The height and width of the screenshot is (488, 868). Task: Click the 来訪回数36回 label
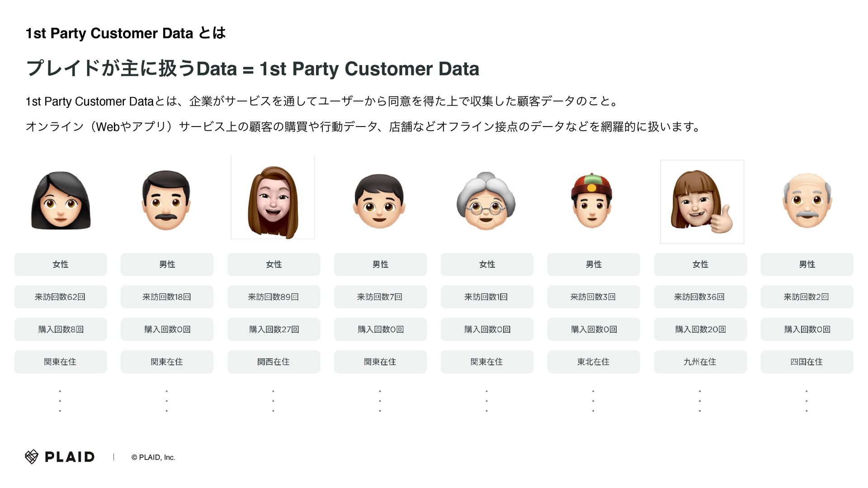point(700,297)
